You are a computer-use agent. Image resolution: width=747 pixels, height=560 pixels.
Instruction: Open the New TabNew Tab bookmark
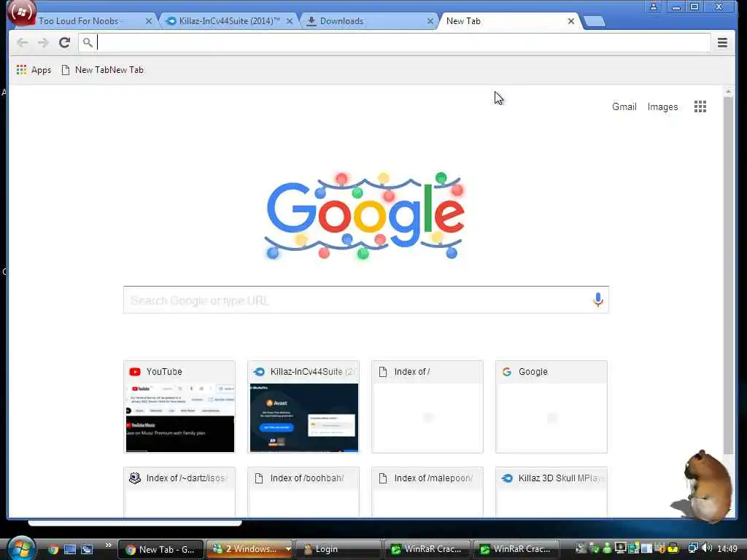click(102, 70)
